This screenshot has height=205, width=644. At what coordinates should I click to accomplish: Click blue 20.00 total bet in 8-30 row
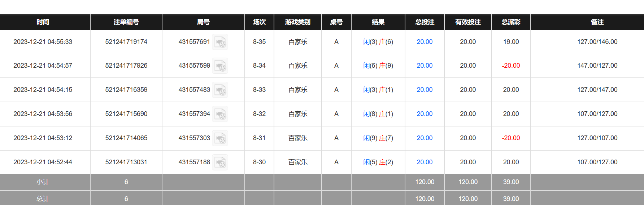click(x=425, y=162)
